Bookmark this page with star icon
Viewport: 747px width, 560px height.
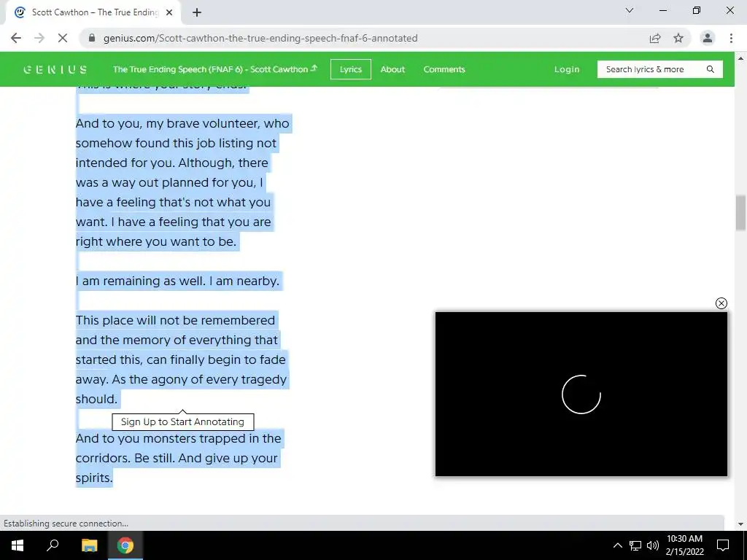pos(678,38)
